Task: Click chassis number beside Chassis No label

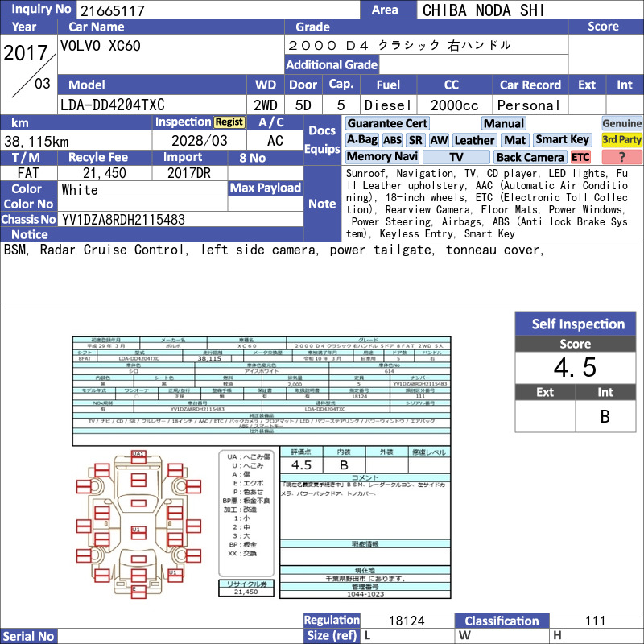Action: pos(123,220)
